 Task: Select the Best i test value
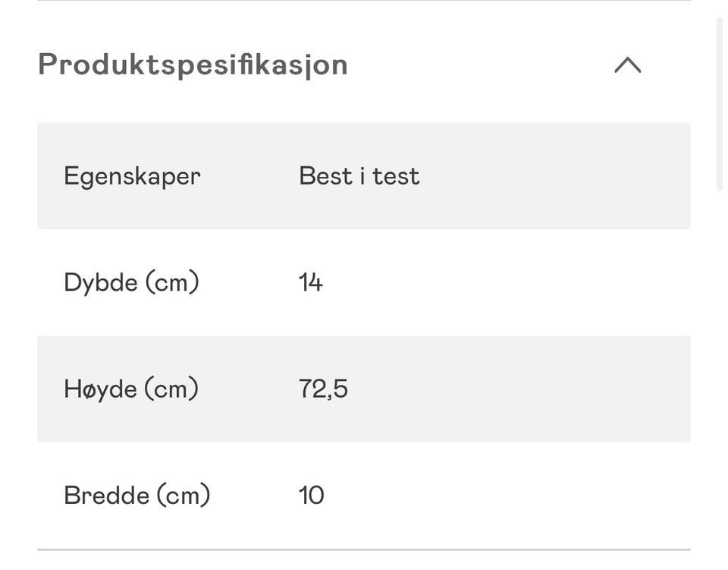point(359,176)
